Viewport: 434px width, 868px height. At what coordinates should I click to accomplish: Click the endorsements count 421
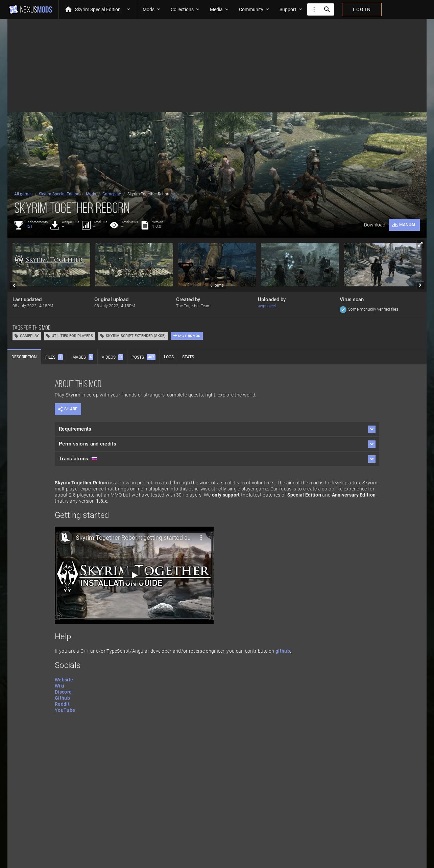point(29,226)
